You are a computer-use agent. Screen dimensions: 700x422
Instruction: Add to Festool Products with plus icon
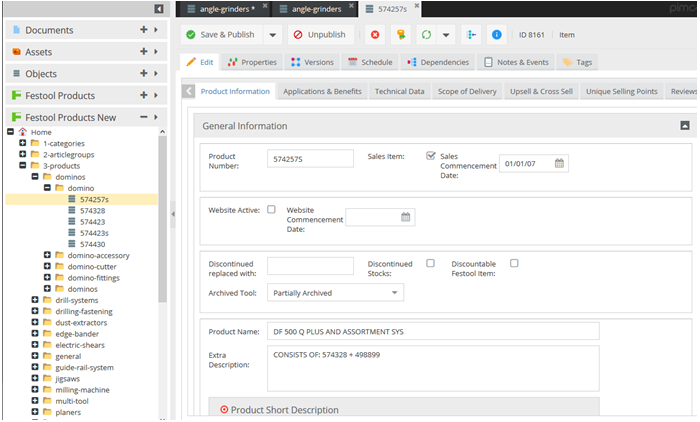(144, 95)
